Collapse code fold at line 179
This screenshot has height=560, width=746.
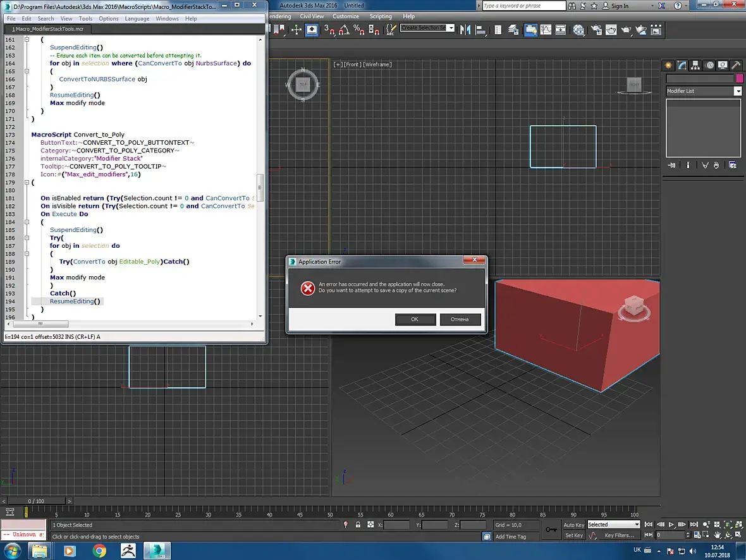click(27, 182)
